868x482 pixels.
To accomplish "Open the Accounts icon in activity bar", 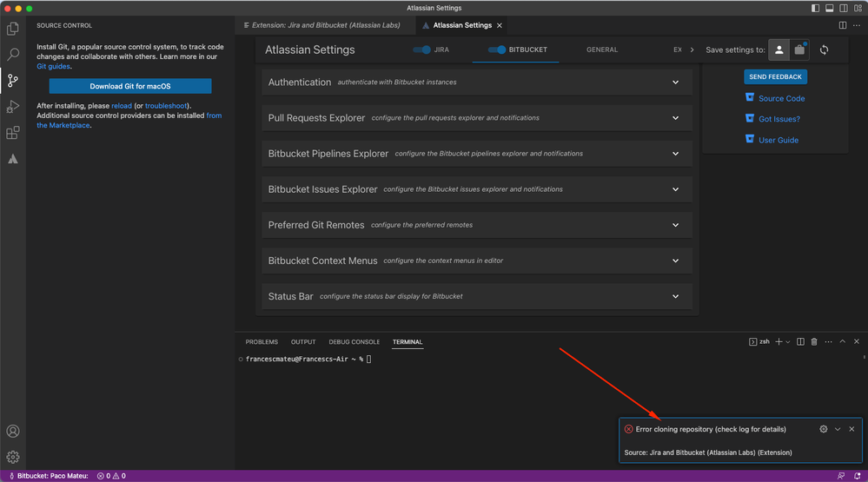I will [x=13, y=431].
